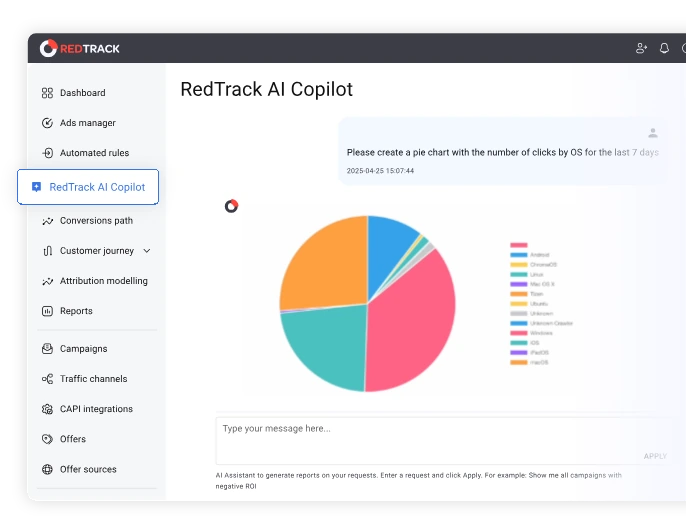Screen dimensions: 686x532
Task: Toggle the ChromeOS legend entry
Action: coord(533,265)
